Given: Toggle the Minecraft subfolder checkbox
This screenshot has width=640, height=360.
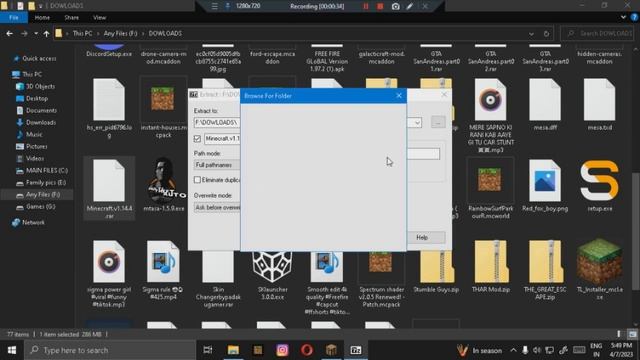Looking at the screenshot, I should pyautogui.click(x=197, y=139).
